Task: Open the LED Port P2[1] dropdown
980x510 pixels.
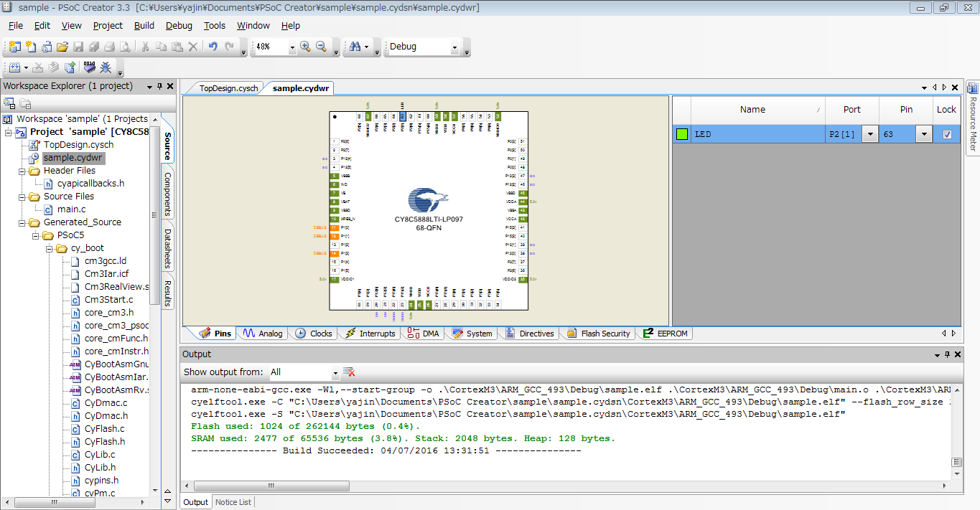Action: [870, 134]
